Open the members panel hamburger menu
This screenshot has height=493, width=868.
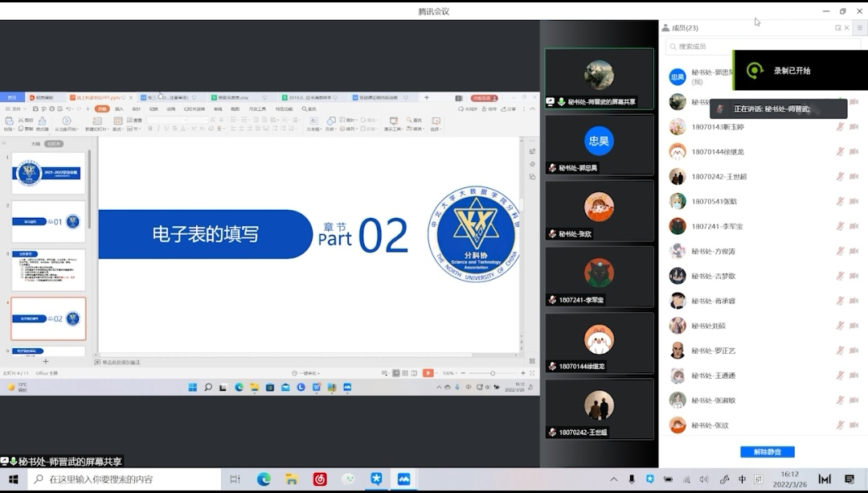pyautogui.click(x=859, y=27)
